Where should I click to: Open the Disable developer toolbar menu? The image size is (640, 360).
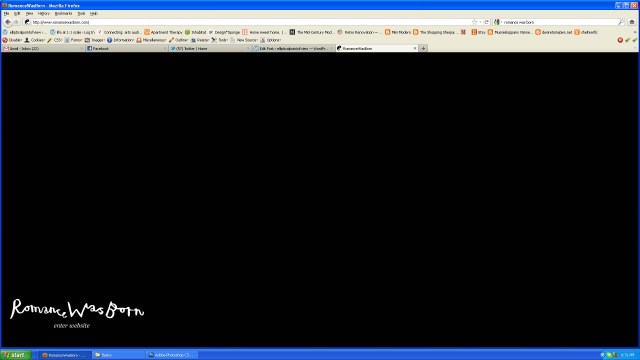[x=12, y=40]
